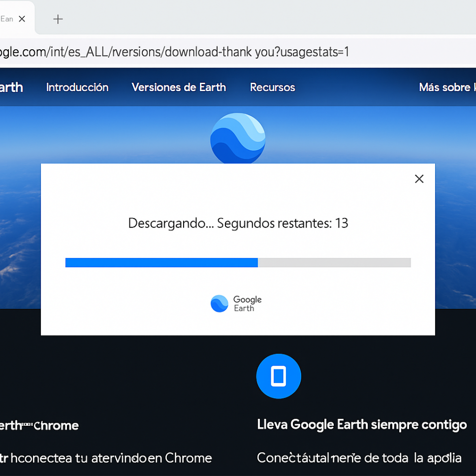Click the browser address bar URL
476x476 pixels.
click(174, 52)
